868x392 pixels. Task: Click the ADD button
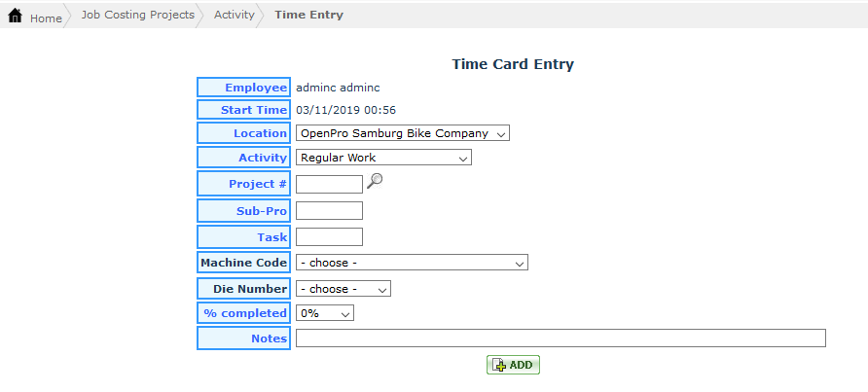[x=513, y=365]
